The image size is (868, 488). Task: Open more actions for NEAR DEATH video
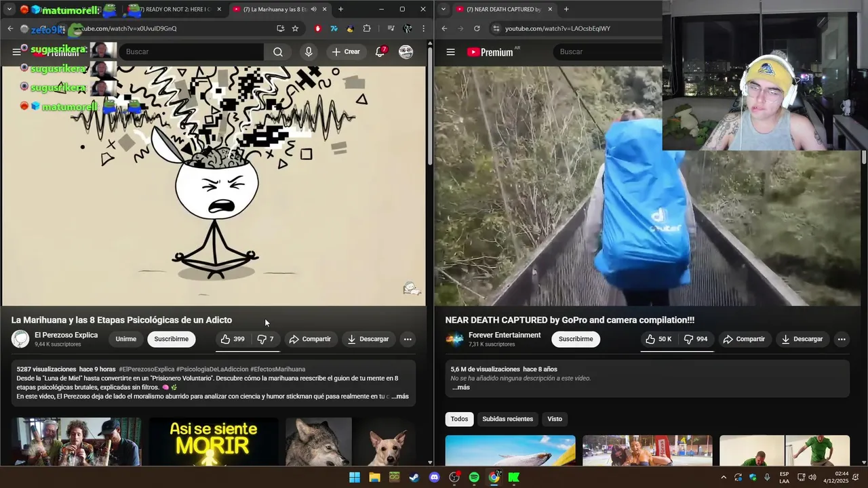click(842, 339)
